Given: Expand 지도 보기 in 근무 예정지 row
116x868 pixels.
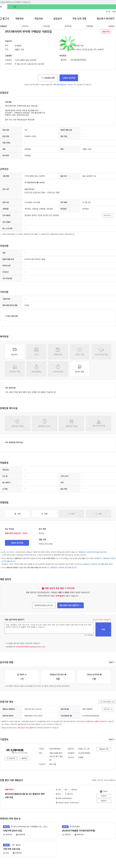Looking at the screenshot, I should pyautogui.click(x=108, y=215).
